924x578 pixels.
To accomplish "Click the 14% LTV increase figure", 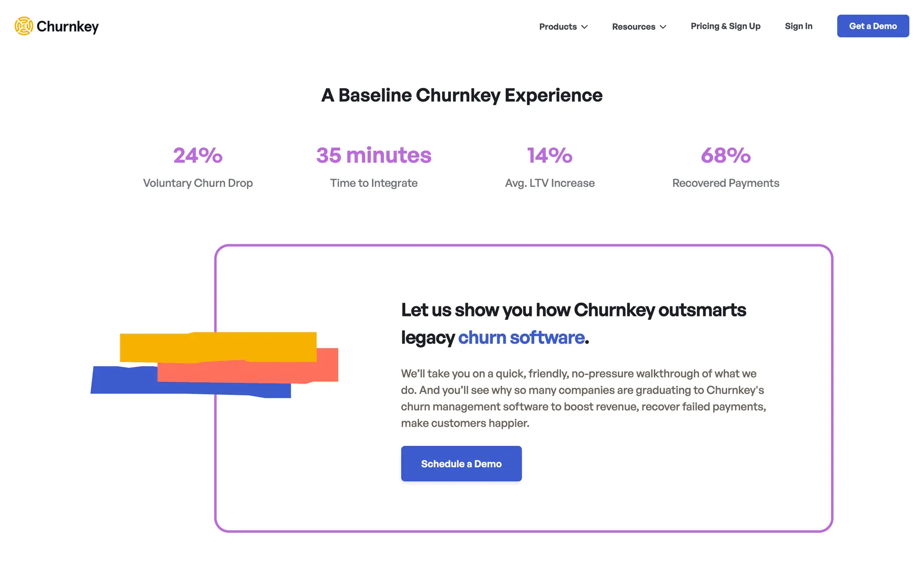I will coord(550,155).
